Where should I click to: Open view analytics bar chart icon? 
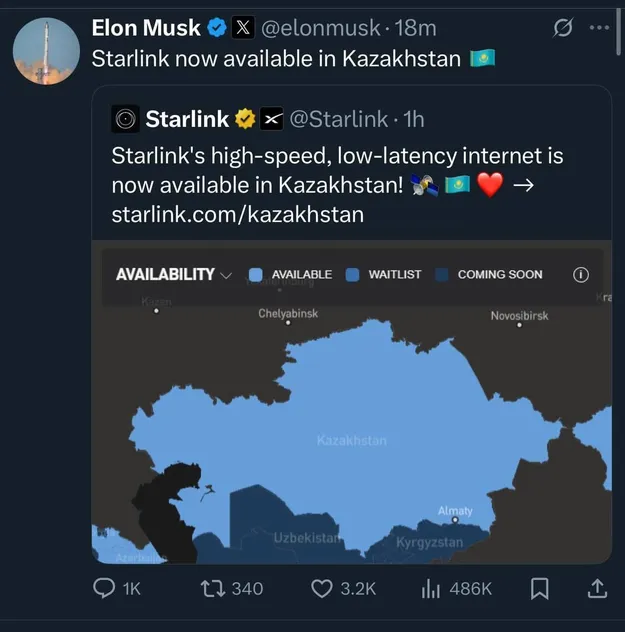pyautogui.click(x=431, y=589)
